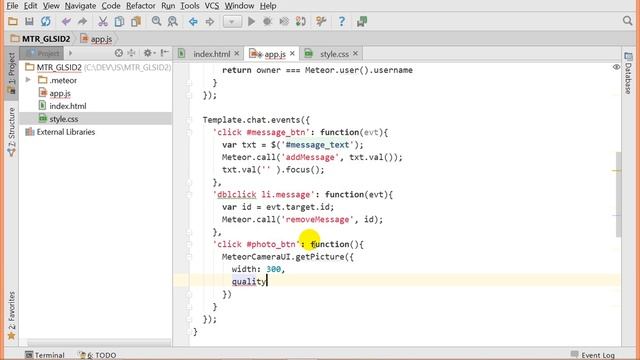The height and width of the screenshot is (360, 640).
Task: Open the Run menu
Action: point(168,6)
